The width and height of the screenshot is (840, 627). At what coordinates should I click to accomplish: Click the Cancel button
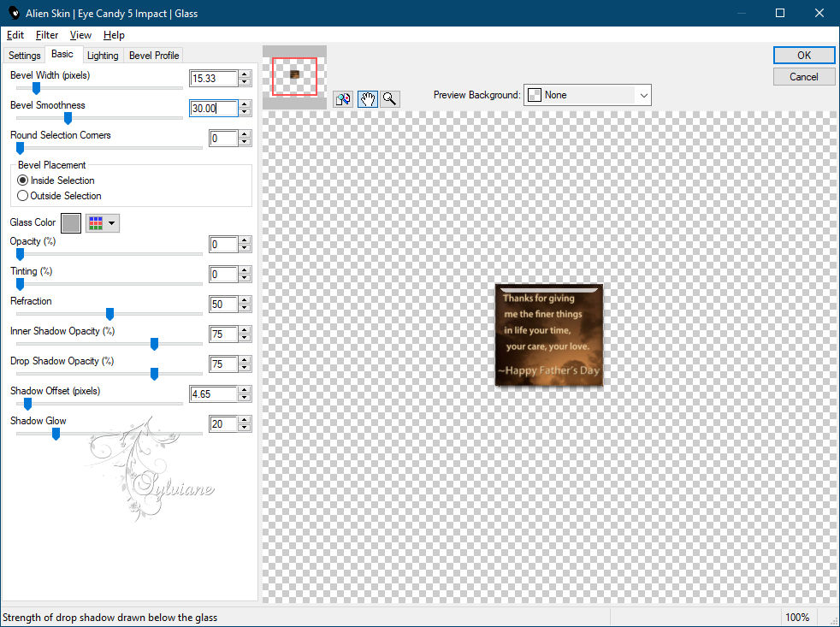click(803, 77)
